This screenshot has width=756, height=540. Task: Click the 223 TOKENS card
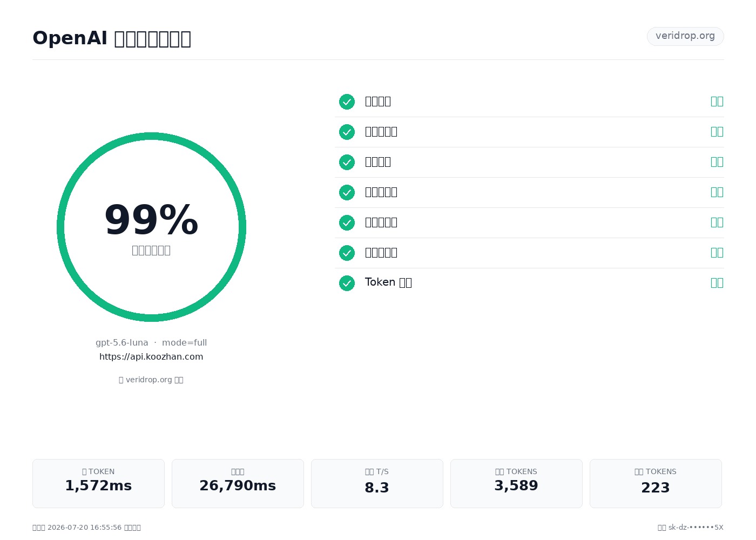coord(656,483)
